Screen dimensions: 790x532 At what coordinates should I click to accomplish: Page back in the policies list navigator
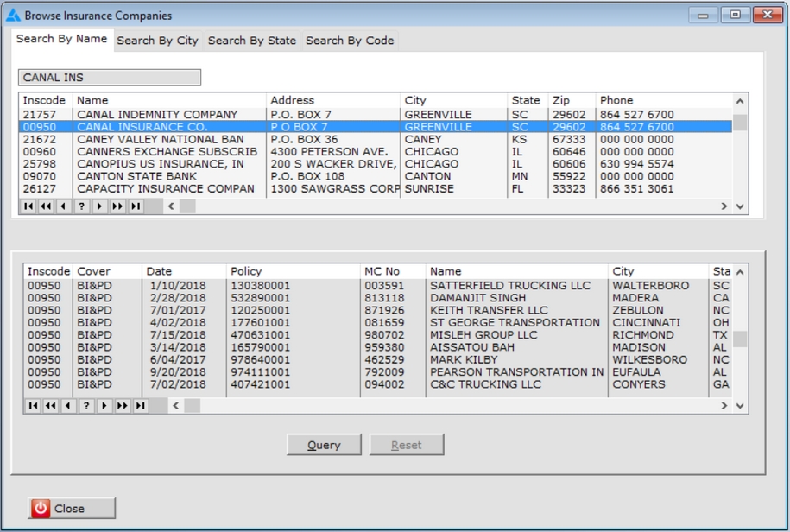click(x=51, y=406)
